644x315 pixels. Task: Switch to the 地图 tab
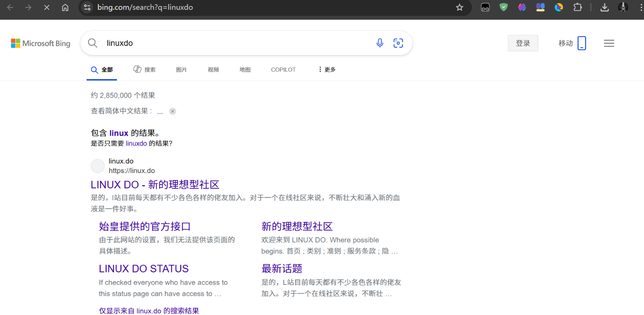point(245,70)
